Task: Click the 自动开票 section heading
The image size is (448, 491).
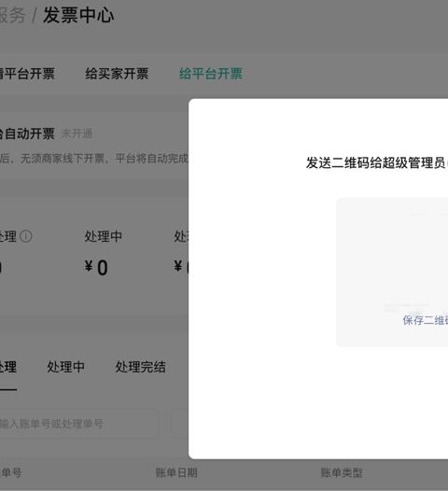Action: 27,134
